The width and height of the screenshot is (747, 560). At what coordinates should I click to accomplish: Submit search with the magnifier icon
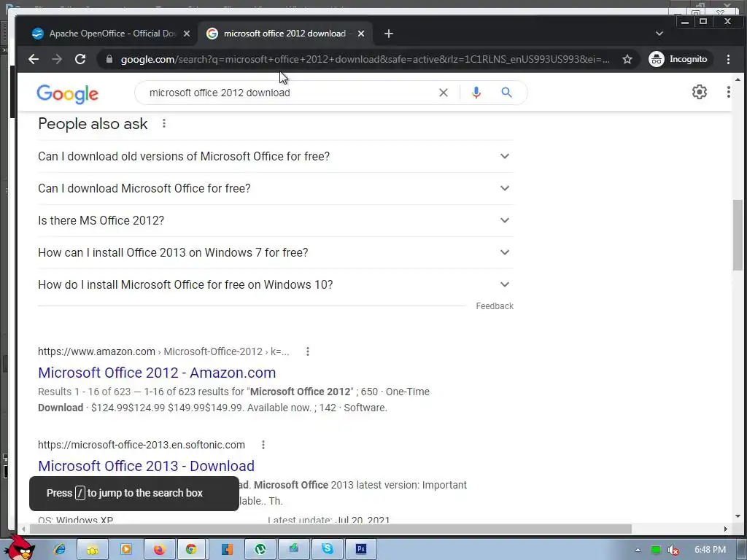coord(506,93)
